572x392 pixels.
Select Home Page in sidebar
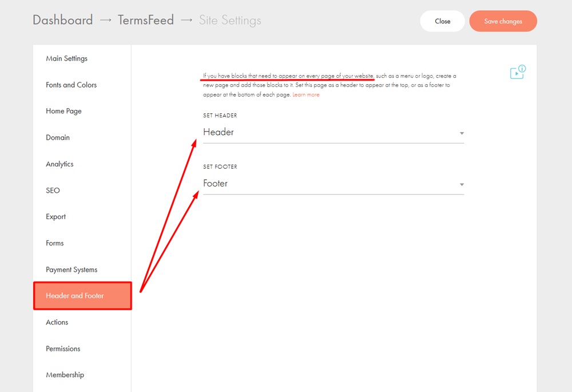point(63,111)
